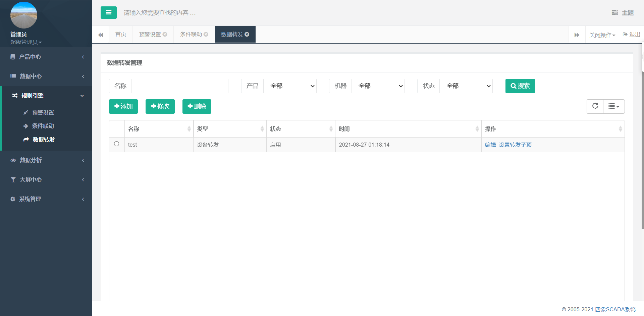Image resolution: width=644 pixels, height=316 pixels.
Task: Click the administrator avatar image
Action: coord(23,15)
